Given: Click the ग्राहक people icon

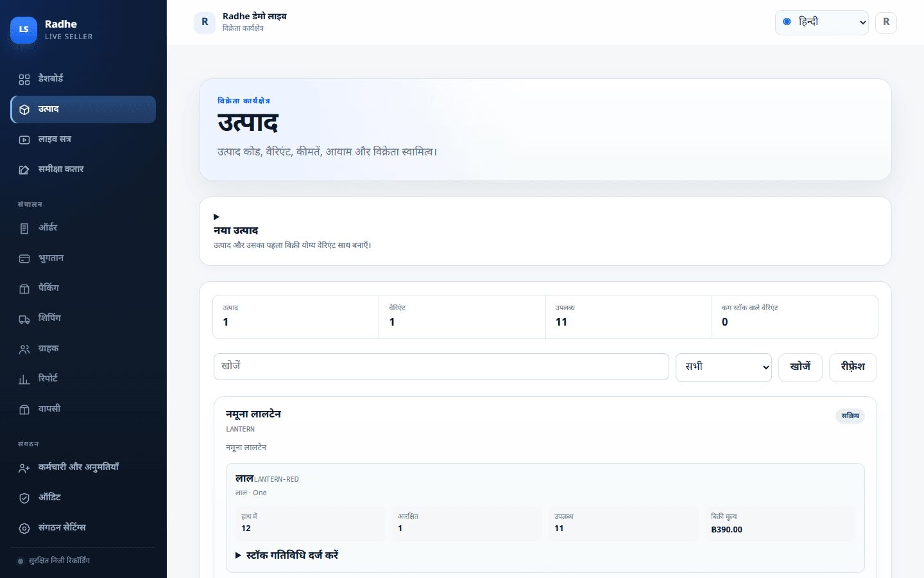Looking at the screenshot, I should [x=24, y=349].
